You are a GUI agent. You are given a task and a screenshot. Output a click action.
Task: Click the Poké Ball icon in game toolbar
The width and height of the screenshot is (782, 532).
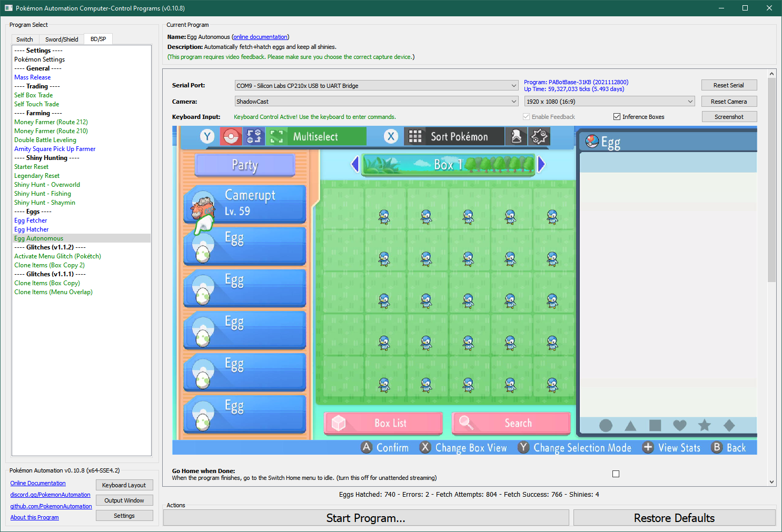point(231,137)
